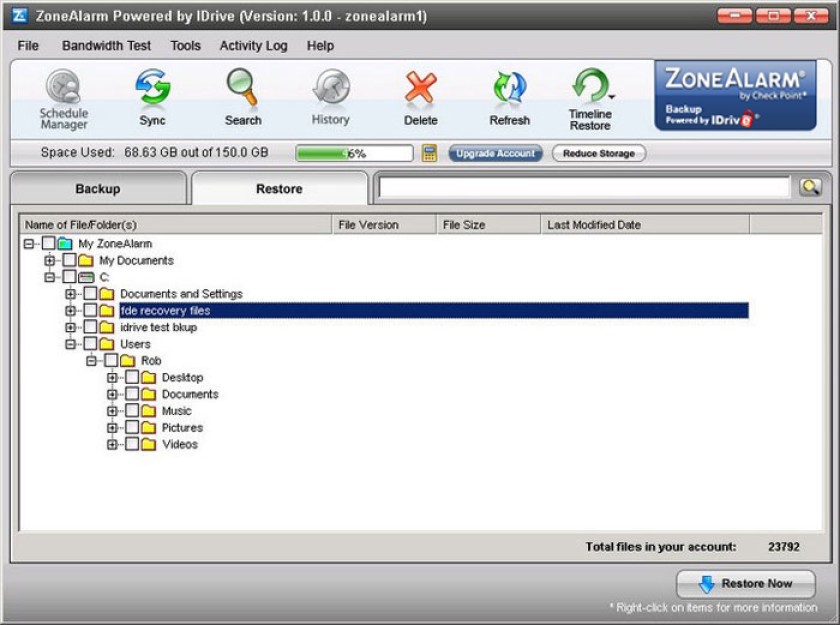Screen dimensions: 840x625
Task: Check the Rob folder checkbox
Action: pos(111,360)
